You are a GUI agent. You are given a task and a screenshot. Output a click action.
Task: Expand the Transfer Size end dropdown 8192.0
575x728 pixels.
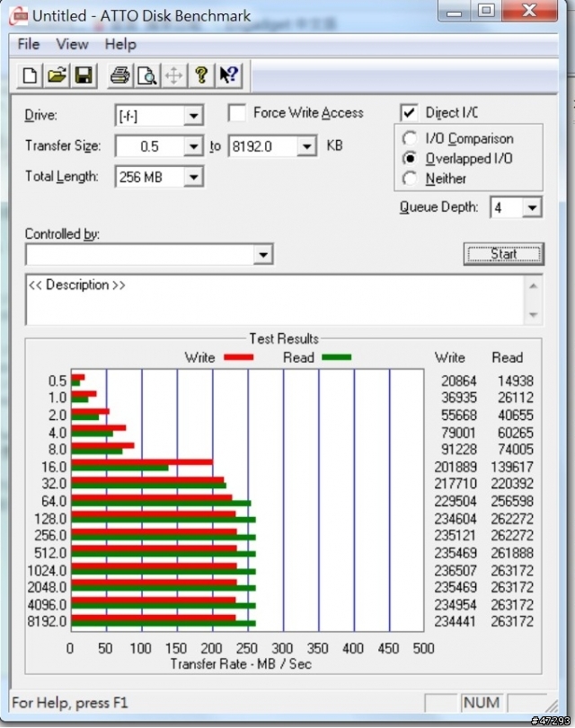(x=306, y=146)
